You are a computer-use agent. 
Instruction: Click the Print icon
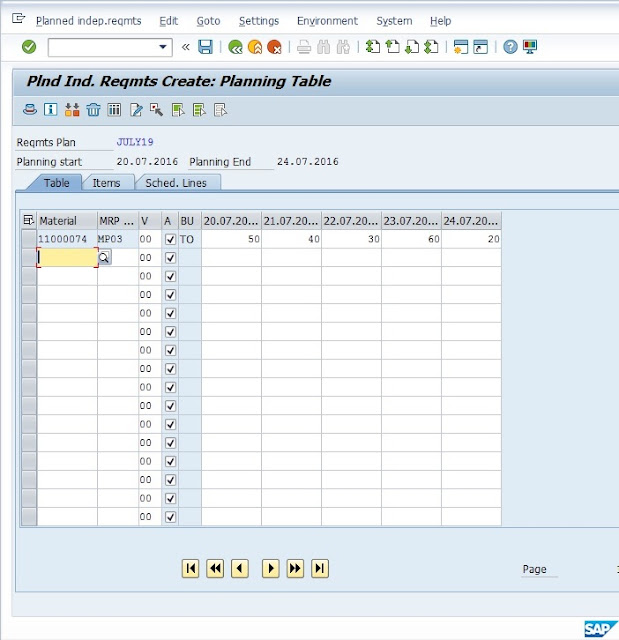(304, 47)
